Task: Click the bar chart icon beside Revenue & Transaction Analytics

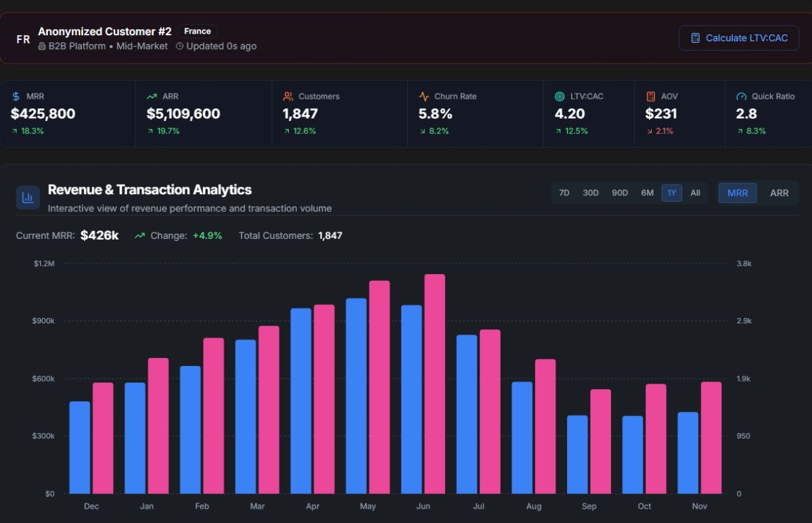Action: click(x=28, y=197)
